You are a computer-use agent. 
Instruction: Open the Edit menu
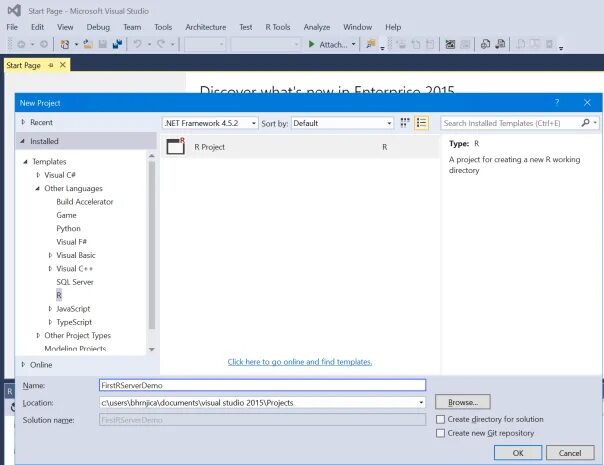tap(37, 27)
